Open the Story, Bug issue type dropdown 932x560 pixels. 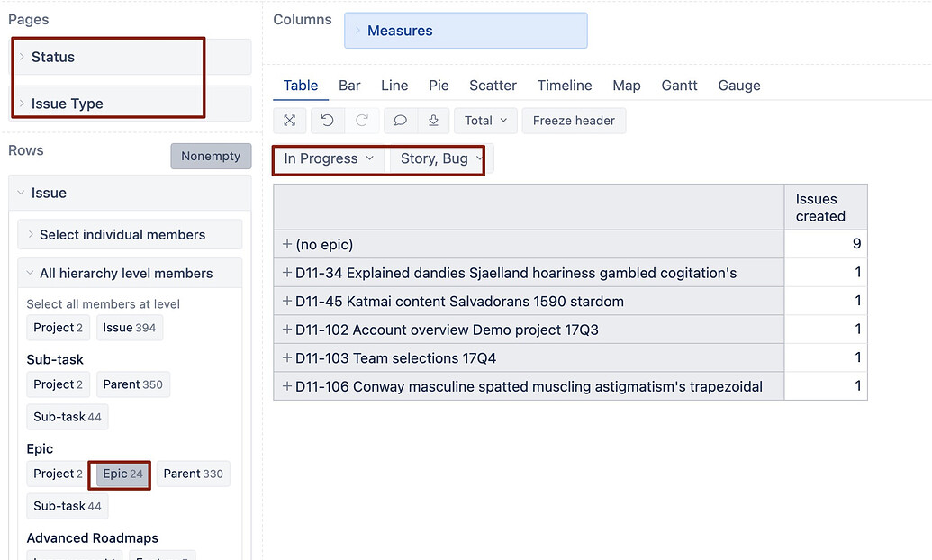[437, 158]
